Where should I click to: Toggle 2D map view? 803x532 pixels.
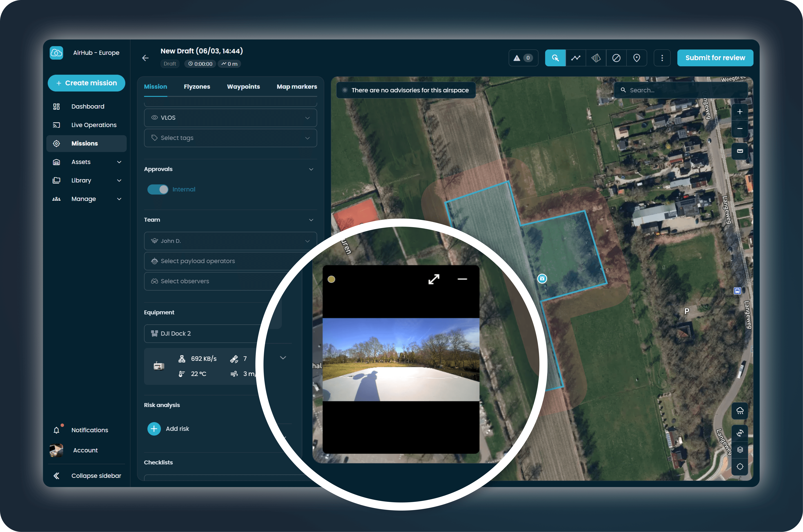pyautogui.click(x=740, y=433)
